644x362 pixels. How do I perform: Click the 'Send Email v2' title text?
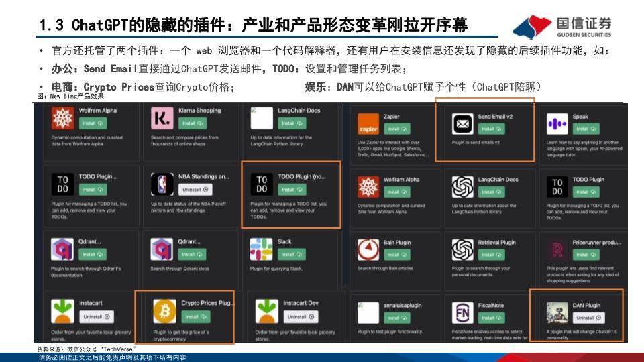[x=495, y=117]
